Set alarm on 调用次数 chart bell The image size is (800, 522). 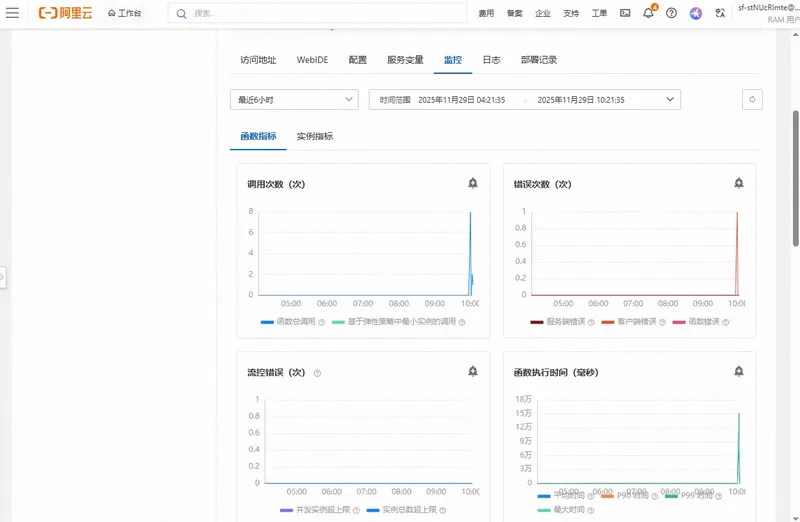coord(473,183)
